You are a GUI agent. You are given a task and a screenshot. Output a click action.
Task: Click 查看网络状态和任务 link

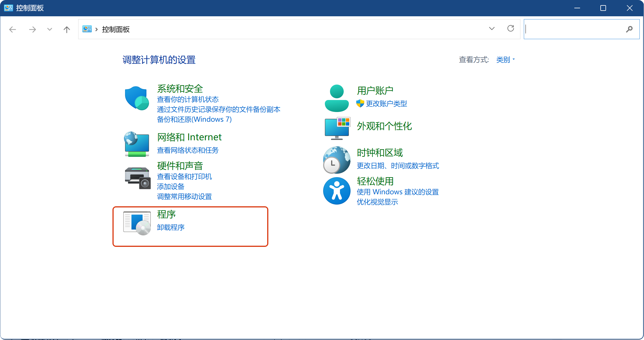(188, 150)
